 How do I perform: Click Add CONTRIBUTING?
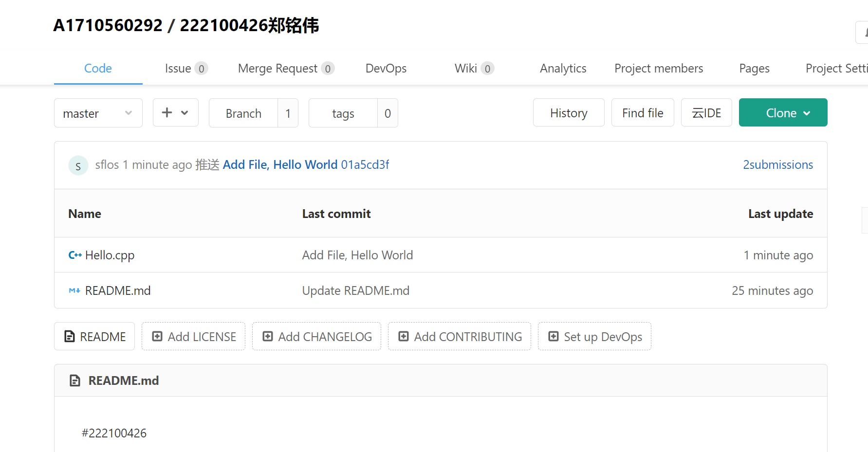(x=460, y=336)
